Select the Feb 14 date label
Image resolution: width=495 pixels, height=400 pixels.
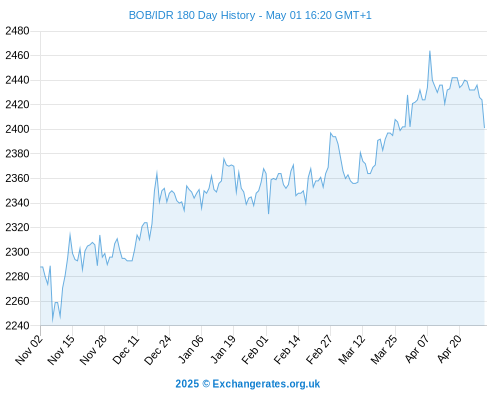[x=287, y=349]
